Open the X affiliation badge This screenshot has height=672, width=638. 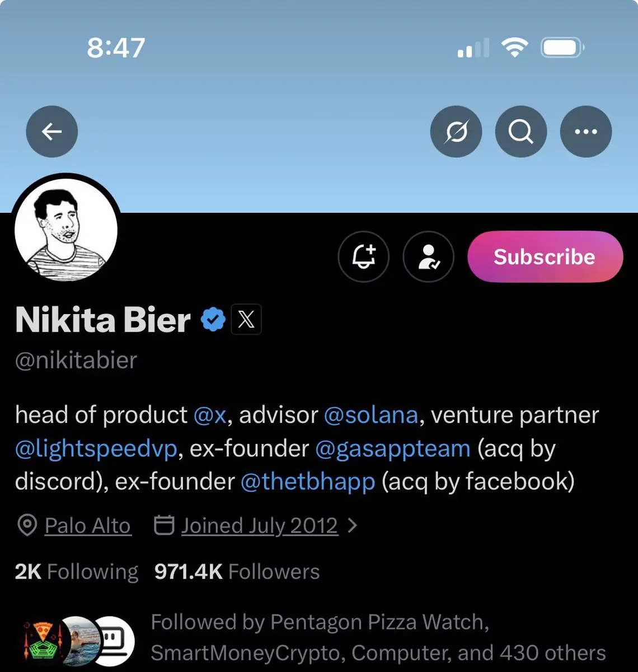(246, 320)
